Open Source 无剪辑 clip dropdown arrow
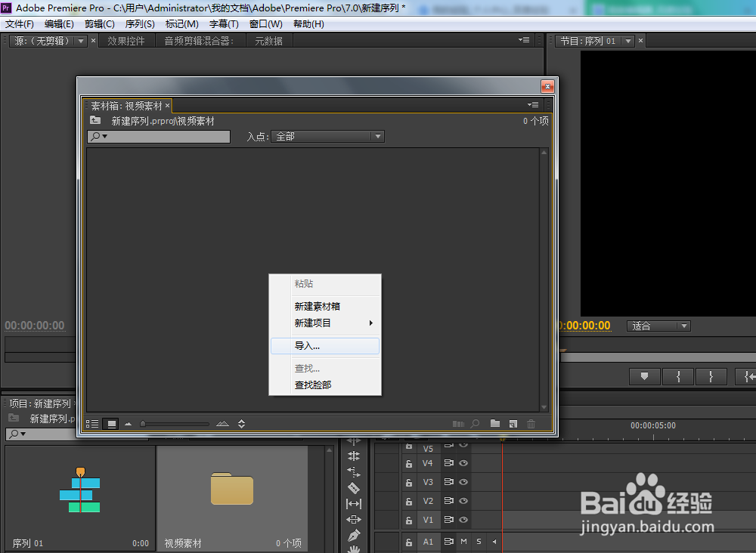Image resolution: width=756 pixels, height=553 pixels. click(81, 41)
